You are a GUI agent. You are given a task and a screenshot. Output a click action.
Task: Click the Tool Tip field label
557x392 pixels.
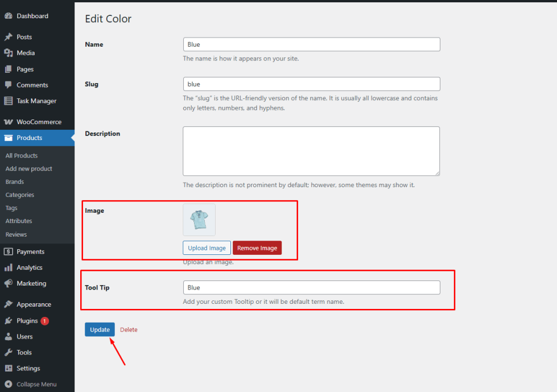(97, 288)
